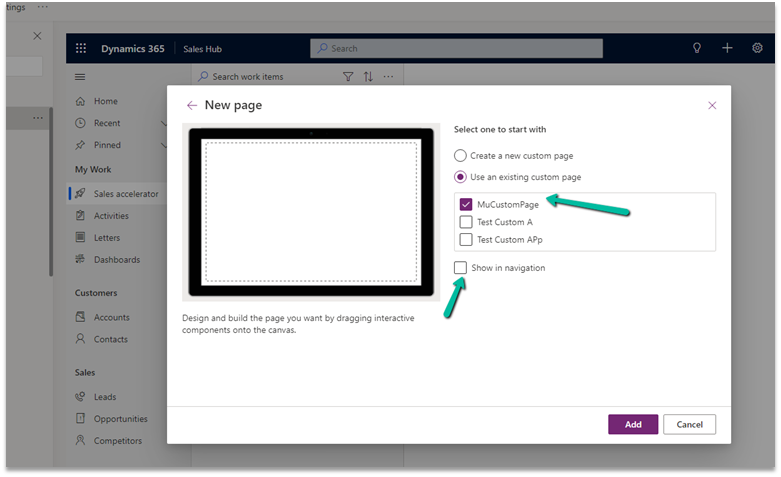781x477 pixels.
Task: Click the global Search box
Action: pyautogui.click(x=456, y=48)
